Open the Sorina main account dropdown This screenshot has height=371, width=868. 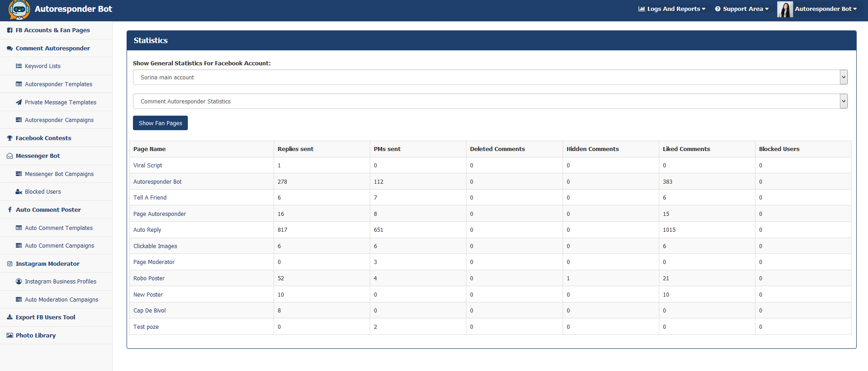[490, 77]
